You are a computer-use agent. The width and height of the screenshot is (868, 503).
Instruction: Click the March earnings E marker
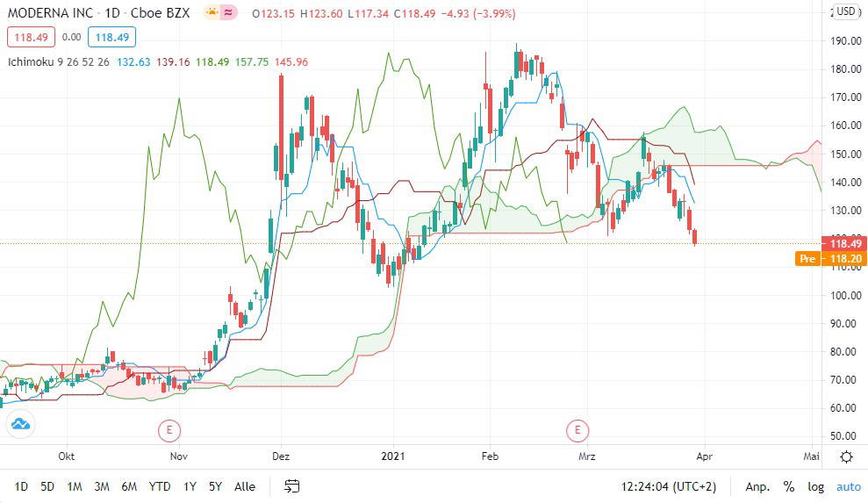tap(577, 430)
